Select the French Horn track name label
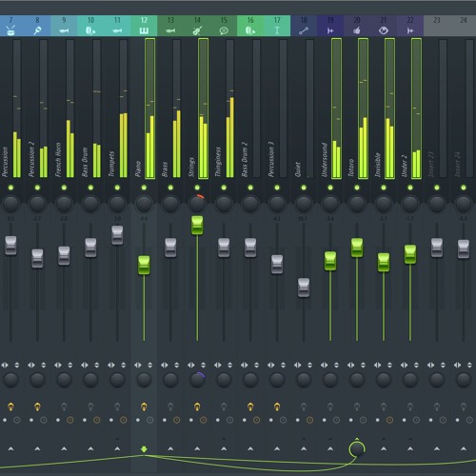The width and height of the screenshot is (476, 476). pyautogui.click(x=58, y=160)
